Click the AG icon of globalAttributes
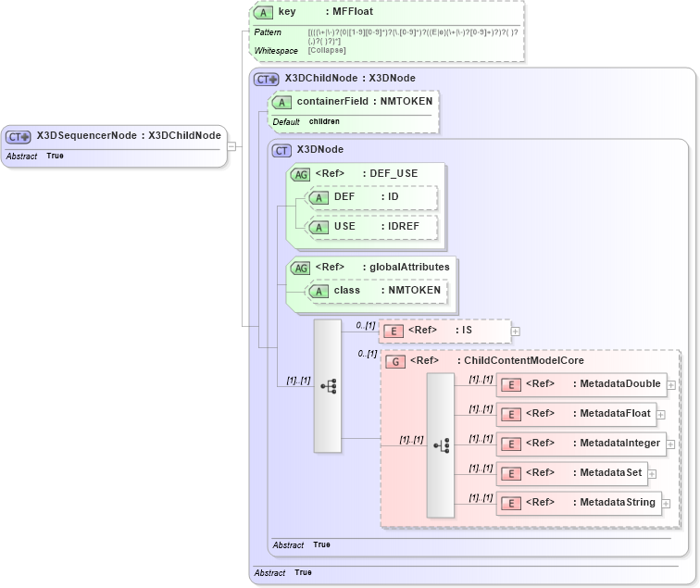This screenshot has height=588, width=700. [300, 268]
